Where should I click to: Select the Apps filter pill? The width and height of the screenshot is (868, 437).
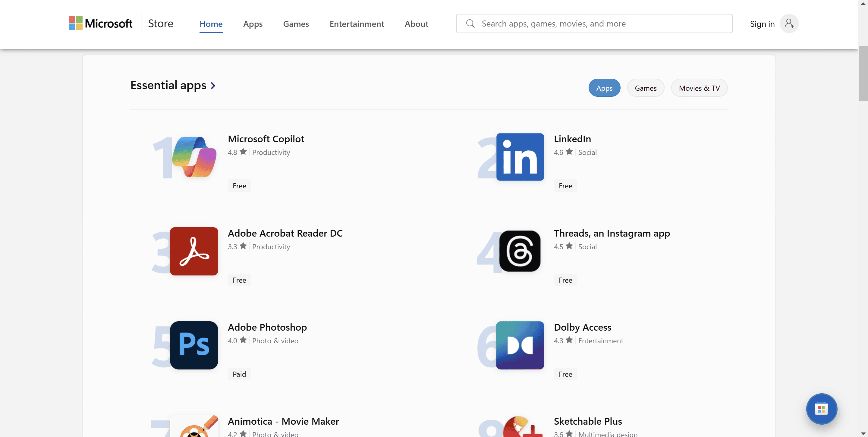tap(604, 88)
